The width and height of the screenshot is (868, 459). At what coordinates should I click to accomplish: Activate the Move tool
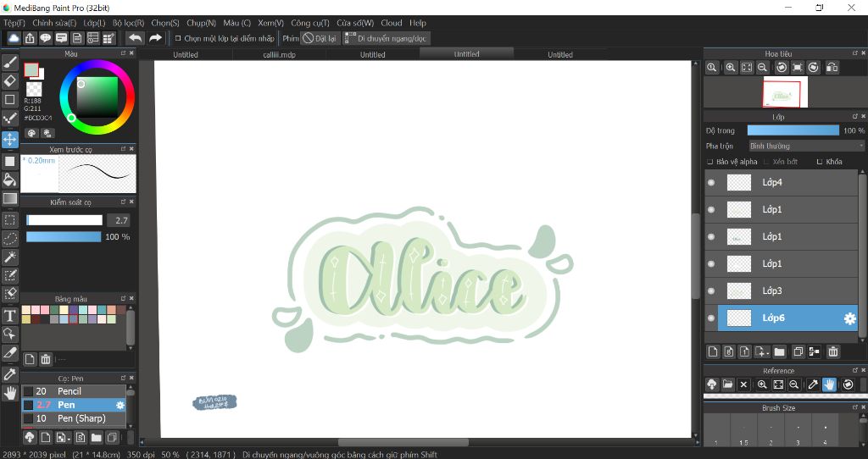coord(10,139)
